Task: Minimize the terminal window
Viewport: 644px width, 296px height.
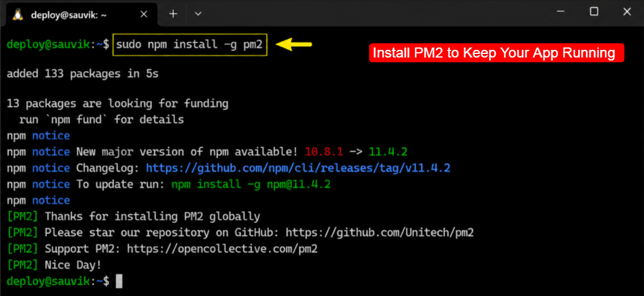Action: pos(561,12)
